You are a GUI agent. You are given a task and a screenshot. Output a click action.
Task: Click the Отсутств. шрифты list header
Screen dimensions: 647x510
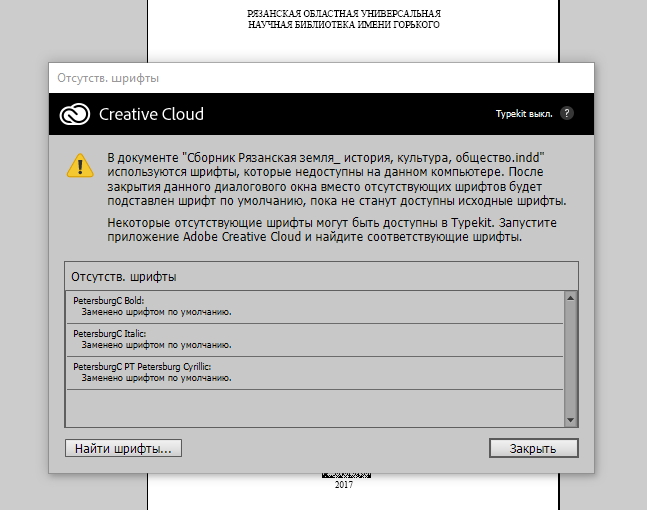pos(321,276)
